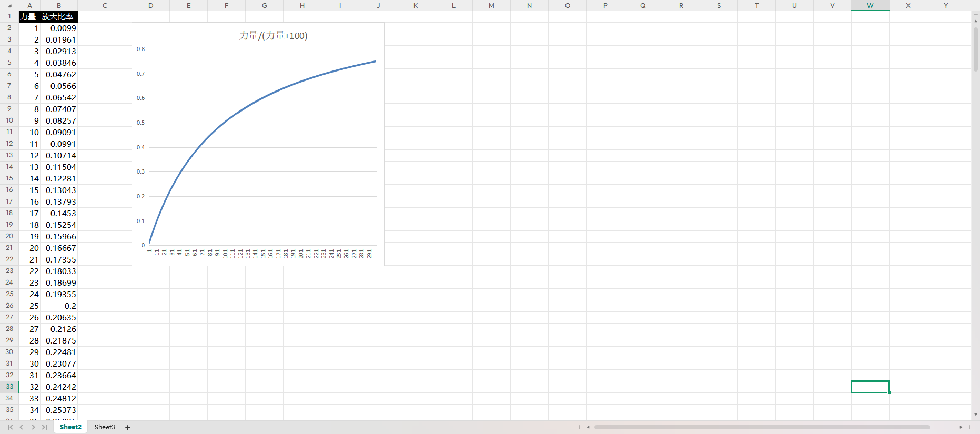
Task: Select column W header
Action: click(x=870, y=6)
